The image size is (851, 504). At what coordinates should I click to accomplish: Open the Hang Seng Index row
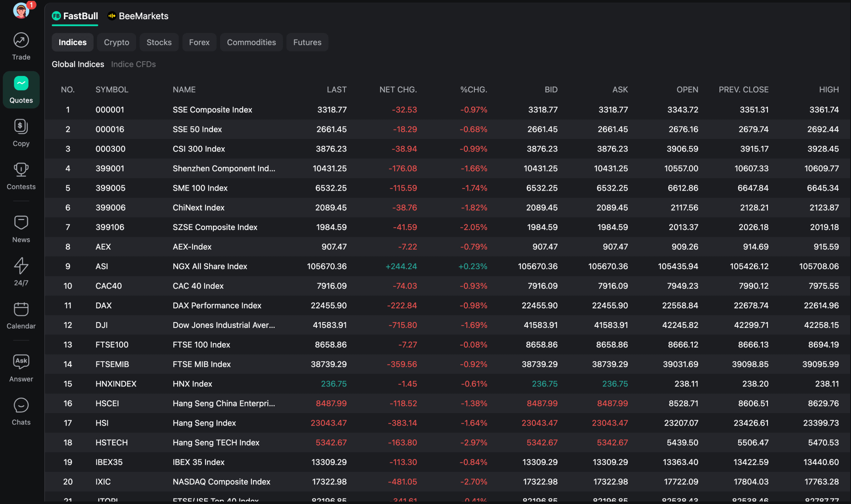pos(204,423)
